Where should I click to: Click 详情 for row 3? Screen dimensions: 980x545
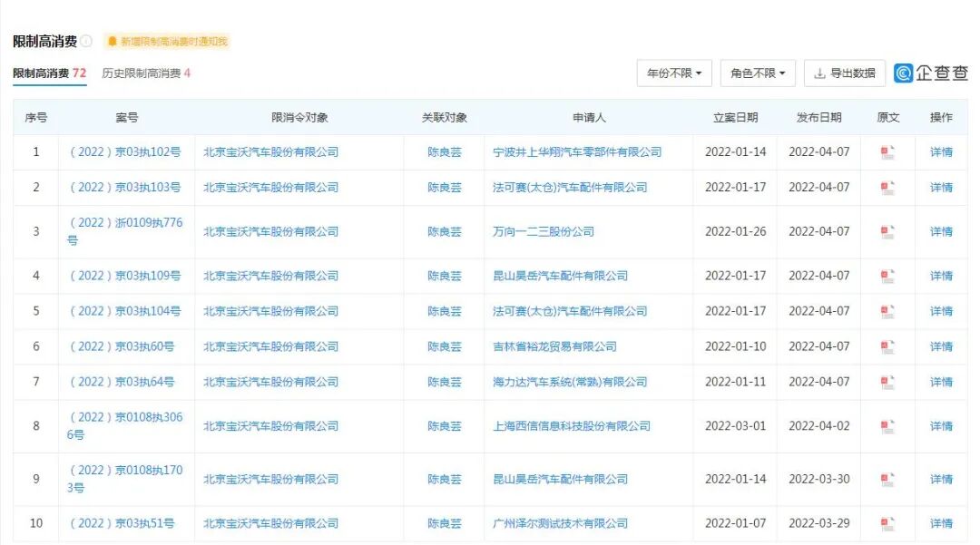(941, 231)
